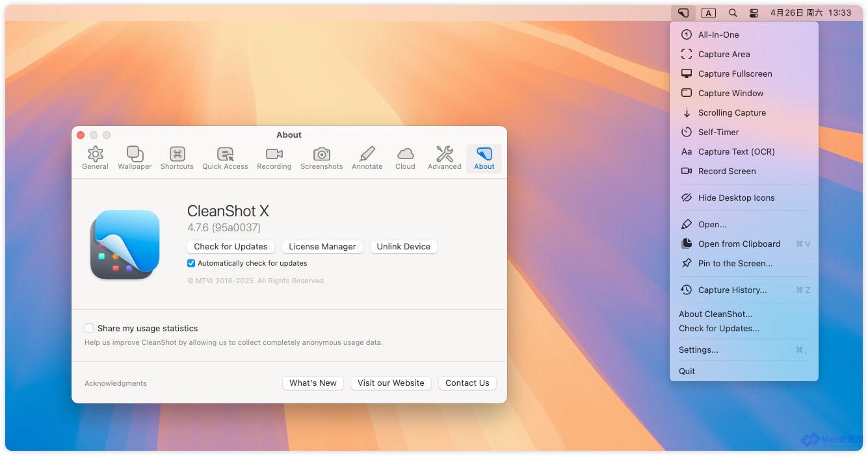Choose Capture Text (OCR) menu item
This screenshot has height=456, width=868.
point(744,152)
